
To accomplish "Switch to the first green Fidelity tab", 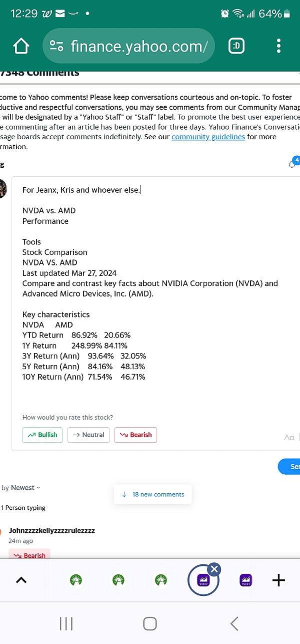I will point(76,580).
